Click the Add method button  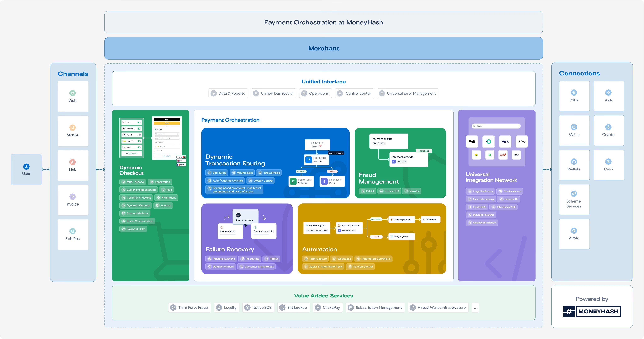132,153
